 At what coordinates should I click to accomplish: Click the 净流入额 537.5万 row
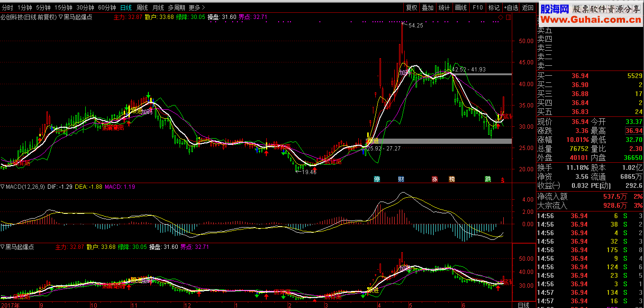click(x=590, y=197)
